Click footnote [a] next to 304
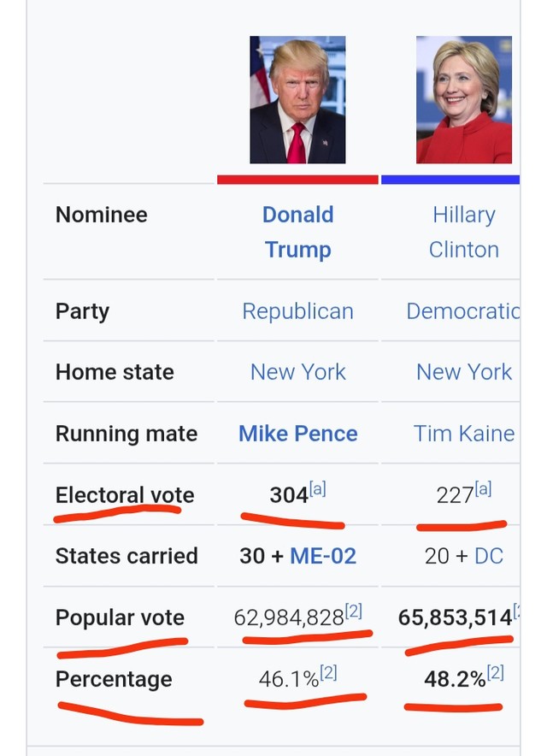This screenshot has width=547, height=756. [x=318, y=489]
